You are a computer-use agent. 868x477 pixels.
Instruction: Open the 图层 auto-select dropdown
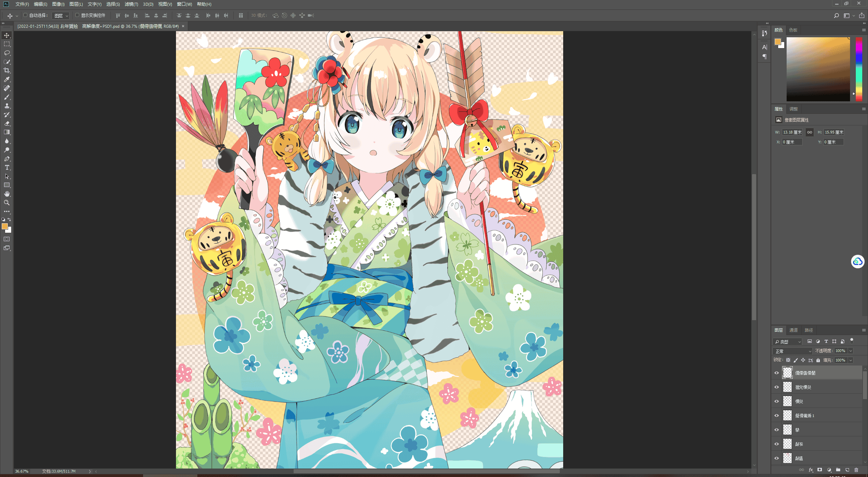61,16
